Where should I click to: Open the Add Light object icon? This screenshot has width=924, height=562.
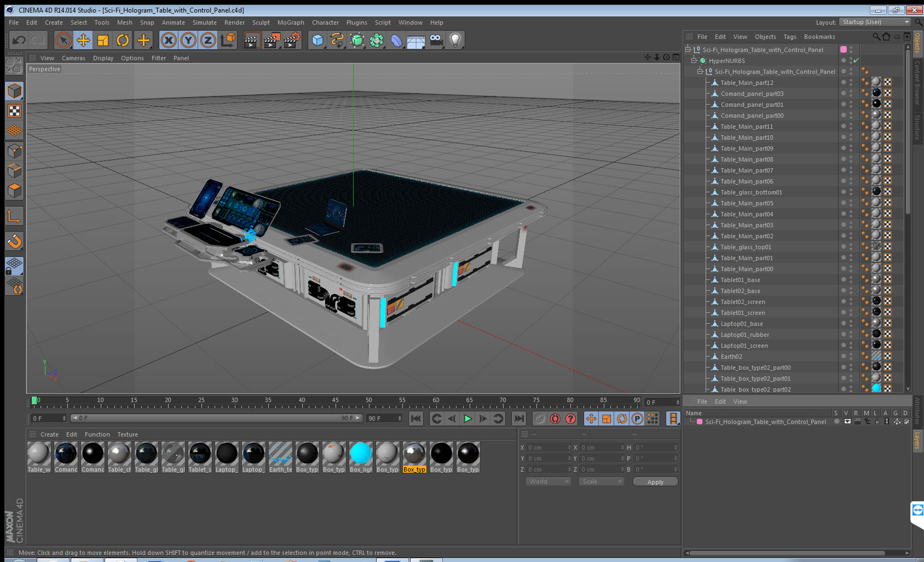point(455,40)
